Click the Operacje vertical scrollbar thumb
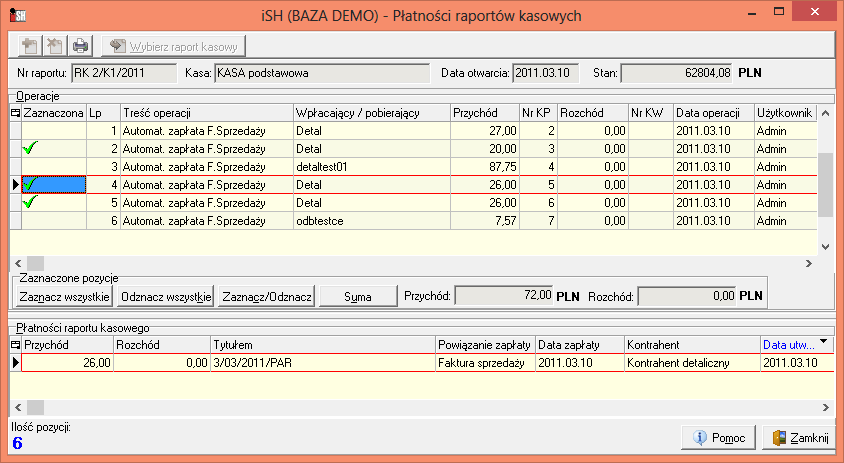 point(825,185)
